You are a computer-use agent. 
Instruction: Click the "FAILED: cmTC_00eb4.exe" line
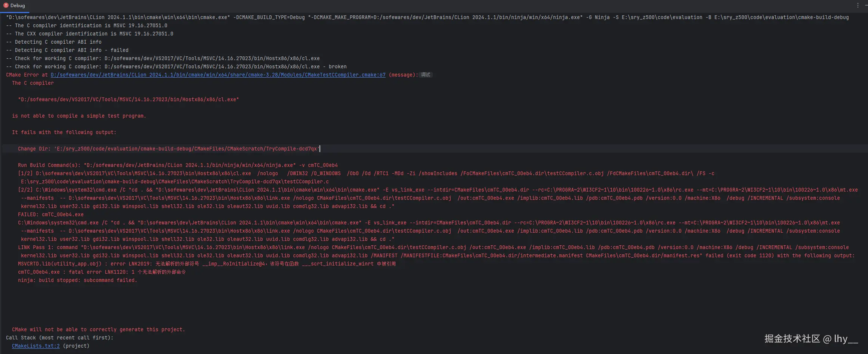(x=51, y=214)
